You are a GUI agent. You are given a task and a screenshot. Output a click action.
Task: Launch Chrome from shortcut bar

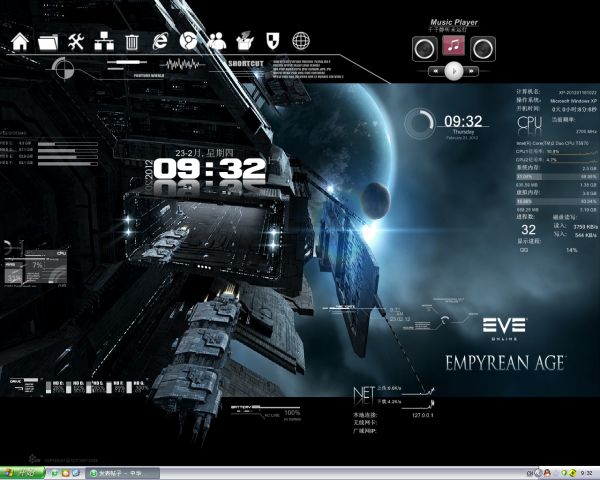tap(187, 42)
